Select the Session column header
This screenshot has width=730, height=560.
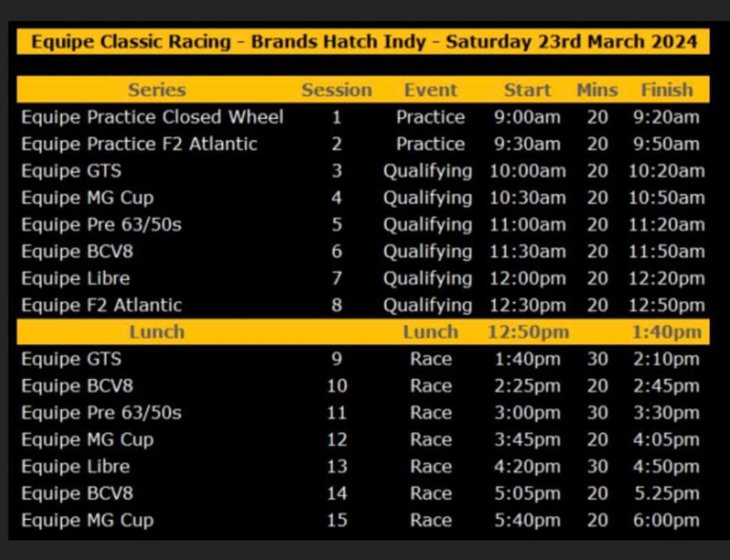click(336, 90)
